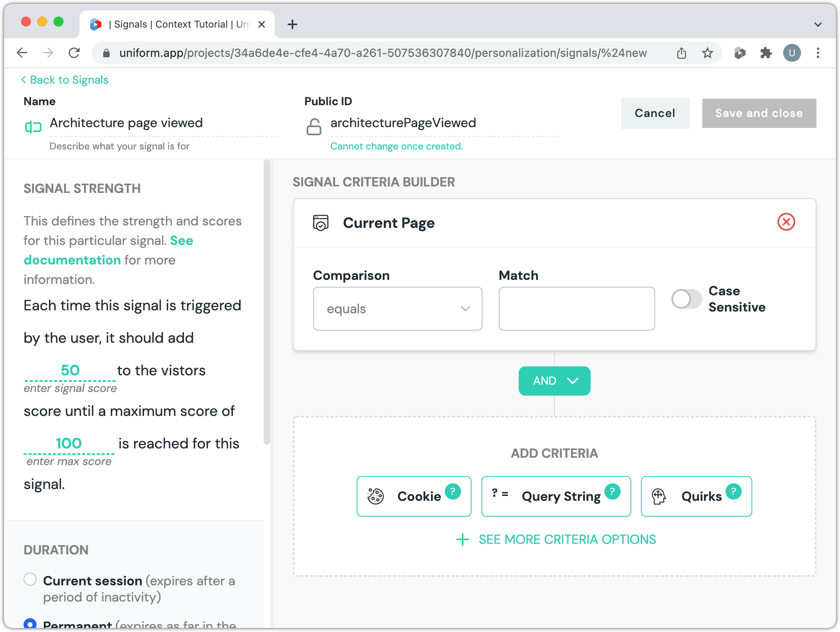Viewport: 840px width, 632px height.
Task: Enable the Case Sensitive toggle
Action: 686,299
